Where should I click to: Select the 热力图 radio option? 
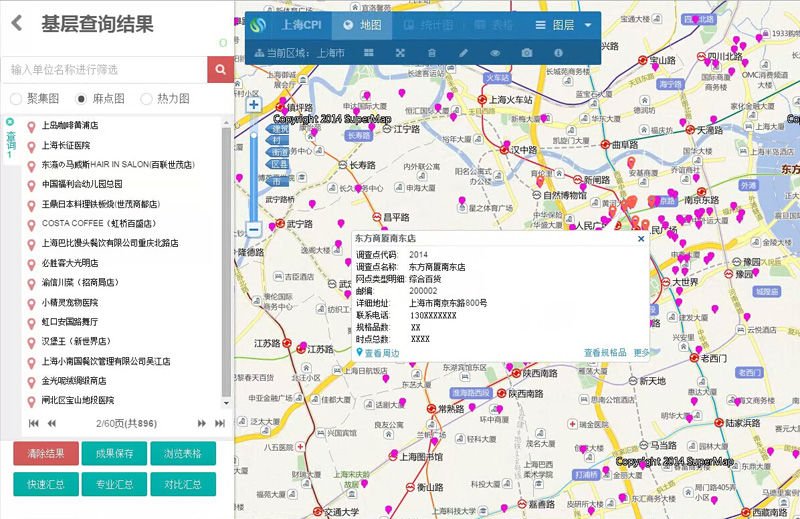click(x=146, y=98)
